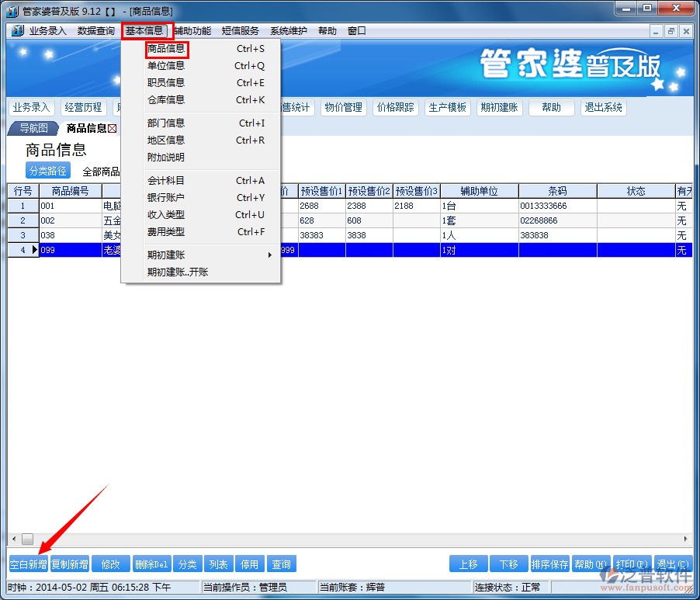Click the horizontal scrollbar right arrow
The image size is (700, 600).
coord(686,539)
